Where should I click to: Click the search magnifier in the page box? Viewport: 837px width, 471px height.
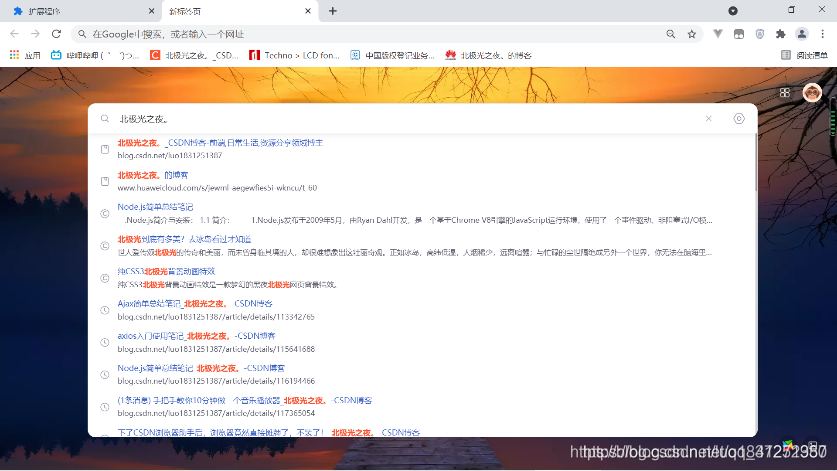tap(105, 119)
